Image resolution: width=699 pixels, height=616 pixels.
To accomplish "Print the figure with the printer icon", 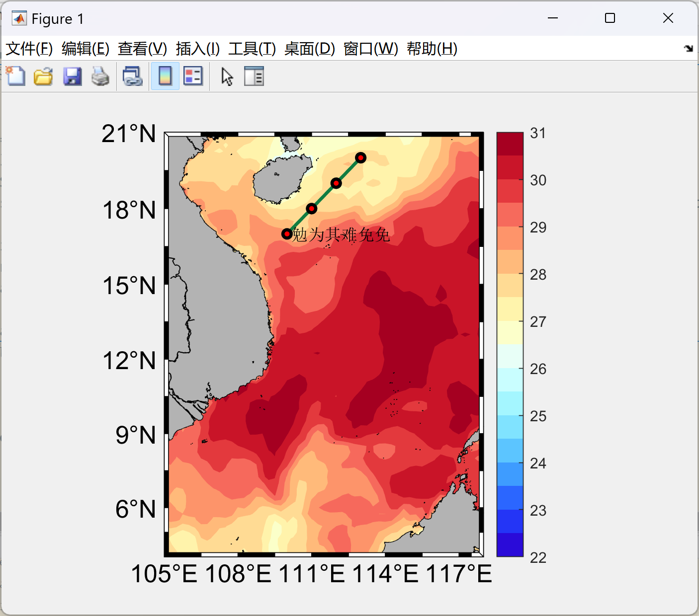I will tap(100, 77).
